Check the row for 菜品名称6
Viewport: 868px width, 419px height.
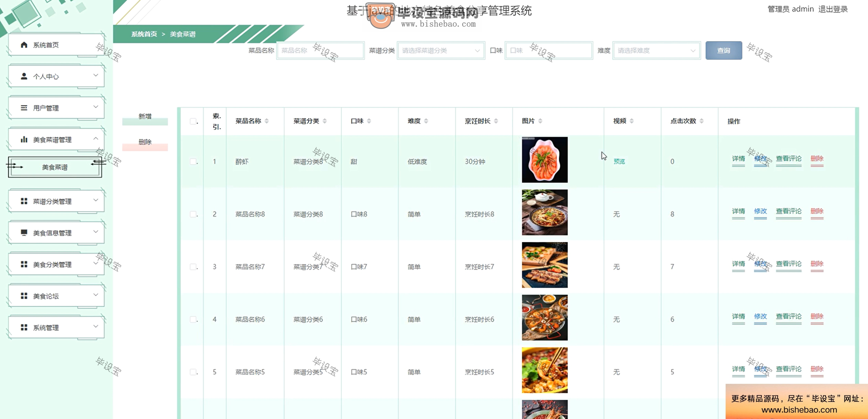click(x=193, y=320)
